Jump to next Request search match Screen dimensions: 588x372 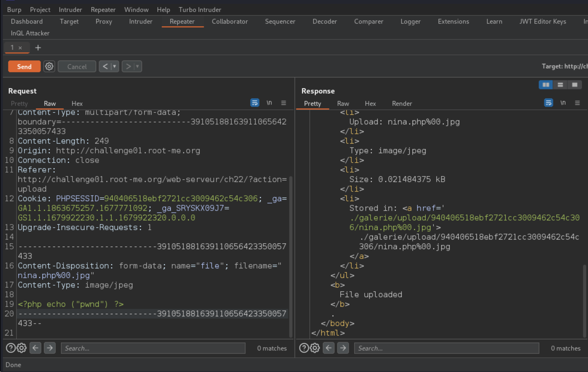coord(50,348)
